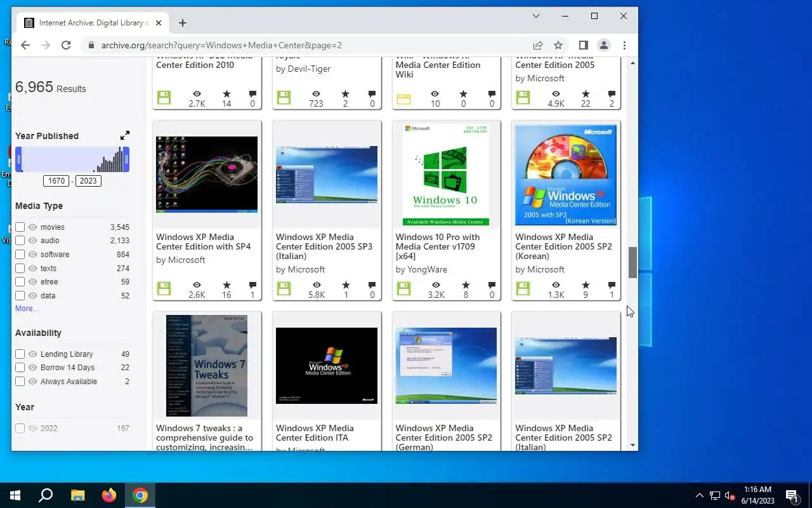Open File Explorer from taskbar
The height and width of the screenshot is (508, 812).
pos(77,495)
